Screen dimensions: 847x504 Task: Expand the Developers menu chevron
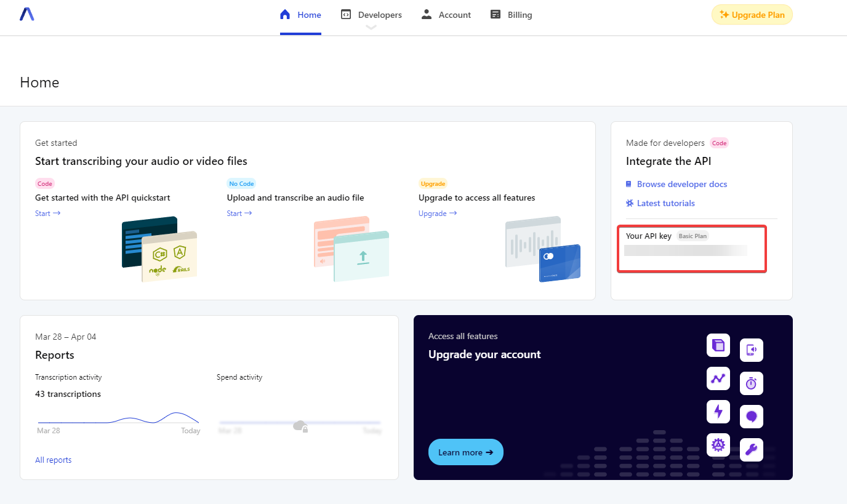pos(371,27)
